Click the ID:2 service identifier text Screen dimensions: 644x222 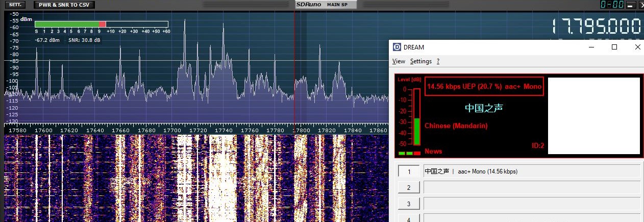coord(538,146)
